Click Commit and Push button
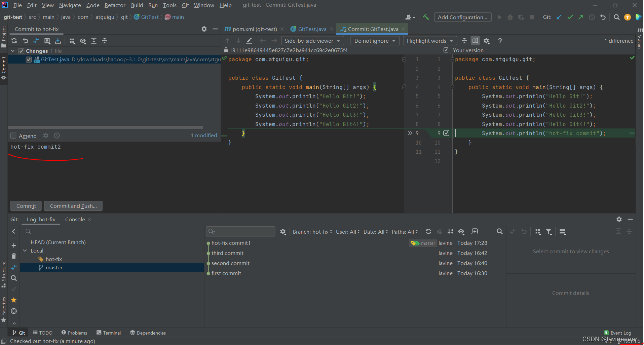644x345 pixels. pos(73,206)
